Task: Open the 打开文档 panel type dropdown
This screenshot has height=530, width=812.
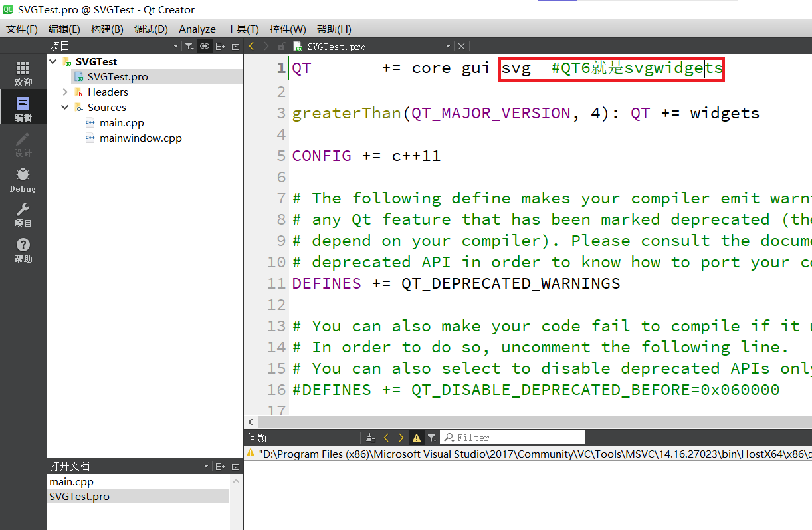Action: coord(206,466)
